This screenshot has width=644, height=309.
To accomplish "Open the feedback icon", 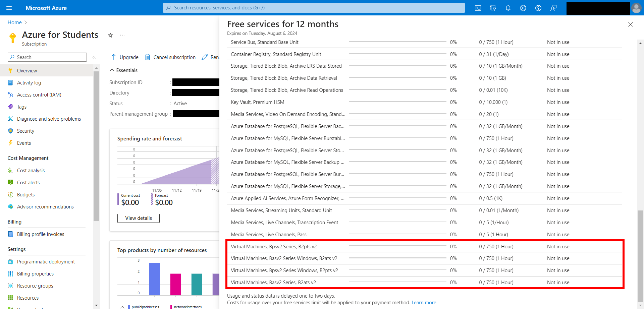I will (x=553, y=8).
